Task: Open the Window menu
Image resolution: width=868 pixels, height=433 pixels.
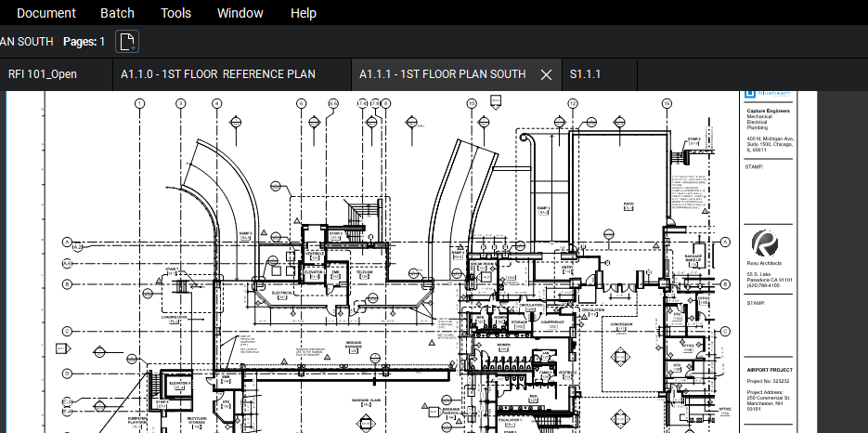Action: coord(240,13)
